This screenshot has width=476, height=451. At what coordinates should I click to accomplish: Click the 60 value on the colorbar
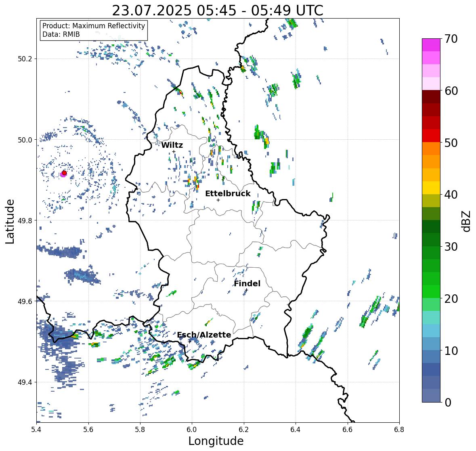tap(451, 91)
